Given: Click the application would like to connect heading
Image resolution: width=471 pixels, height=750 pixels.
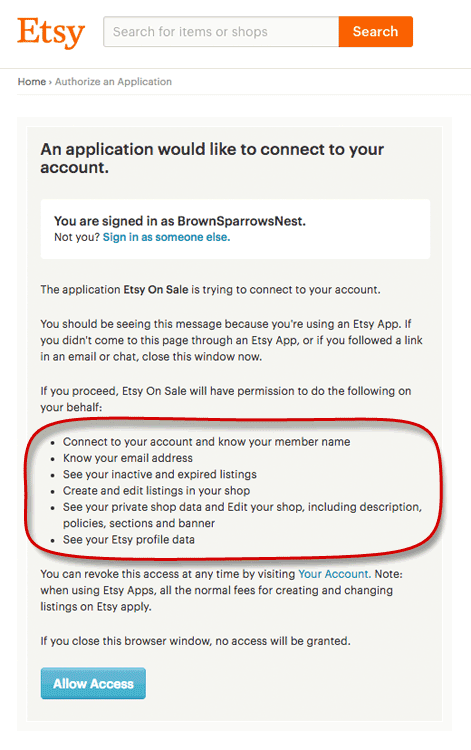Looking at the screenshot, I should (212, 158).
